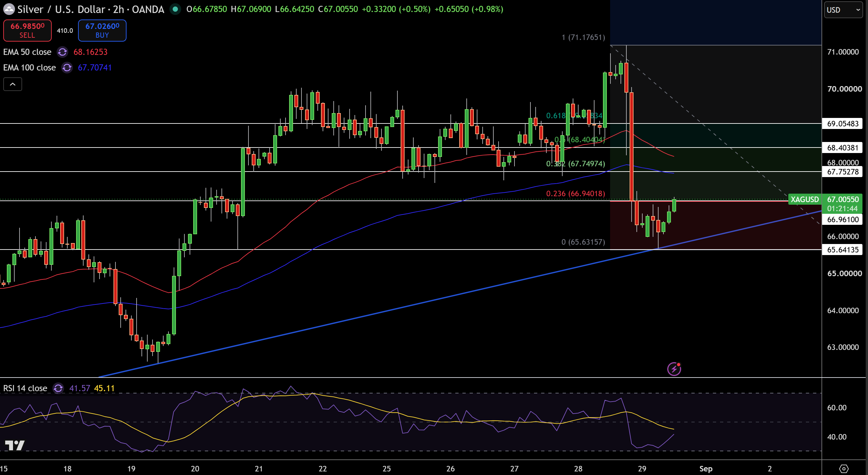
Task: Click the Sep date on time axis
Action: [706, 469]
